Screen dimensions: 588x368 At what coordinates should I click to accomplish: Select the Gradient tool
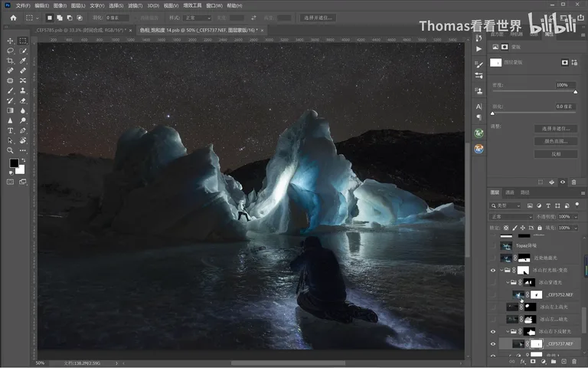(x=10, y=110)
